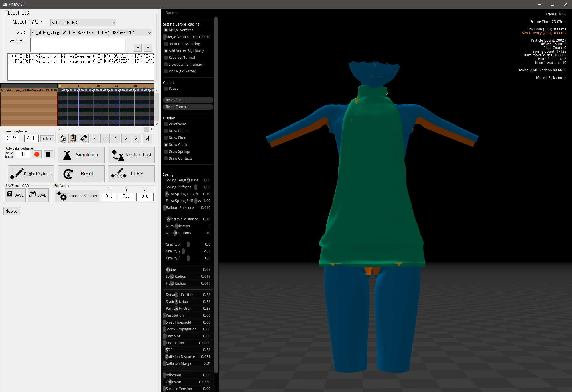Click the vertex input field
572x392 pixels.
pos(78,45)
